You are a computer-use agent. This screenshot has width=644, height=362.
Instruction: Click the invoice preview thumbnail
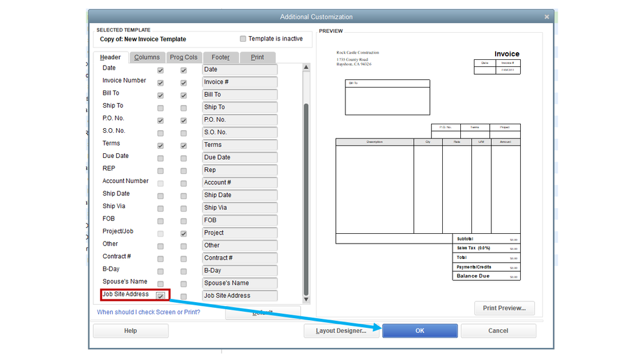click(429, 166)
